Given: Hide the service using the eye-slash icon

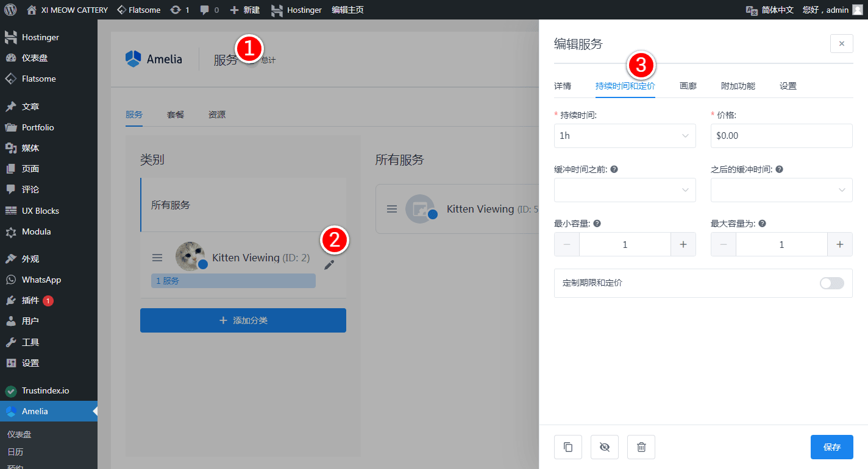Looking at the screenshot, I should click(x=604, y=446).
